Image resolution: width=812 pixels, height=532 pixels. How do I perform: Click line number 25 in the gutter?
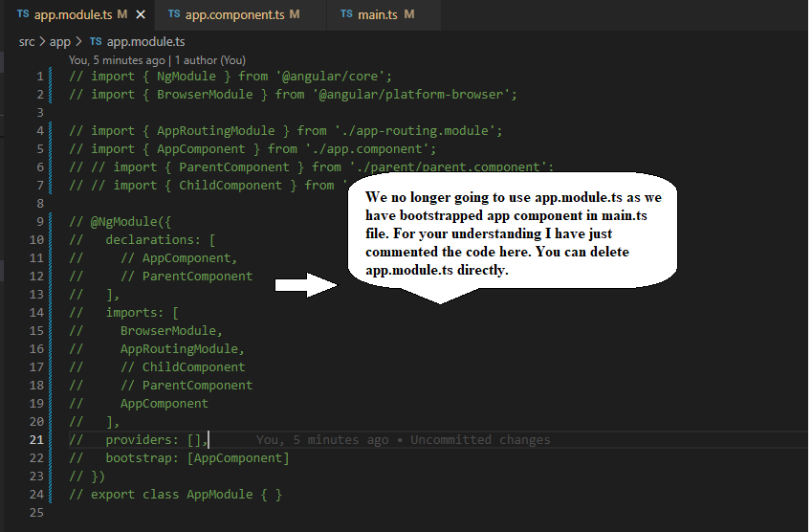tap(36, 512)
